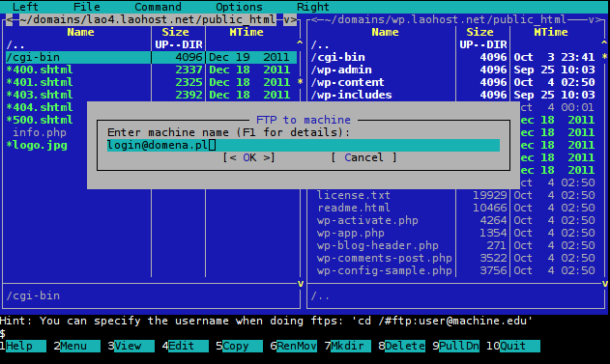Click right panel scroll up caret

tap(604, 43)
